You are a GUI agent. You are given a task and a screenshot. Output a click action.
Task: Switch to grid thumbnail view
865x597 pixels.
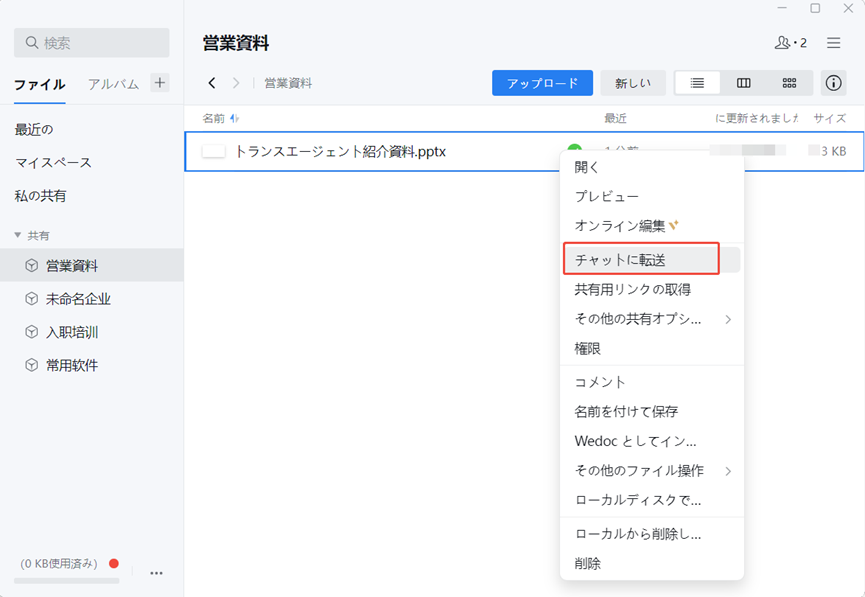click(x=789, y=83)
